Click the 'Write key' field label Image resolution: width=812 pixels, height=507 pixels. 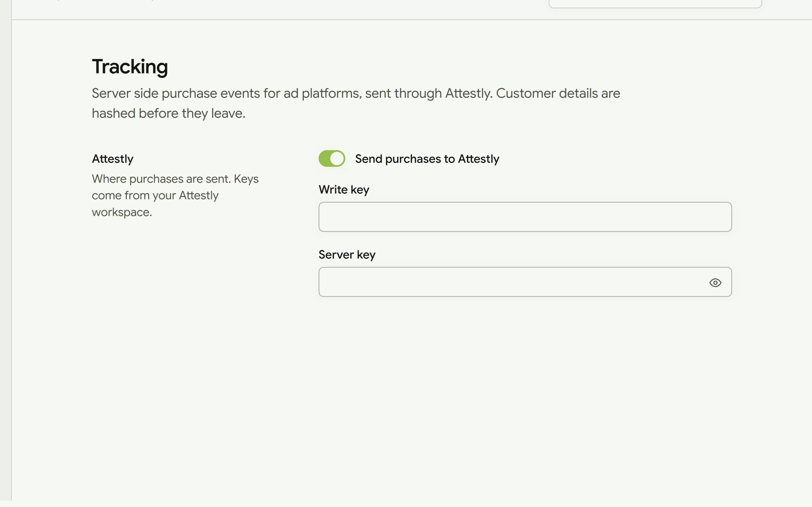[344, 190]
